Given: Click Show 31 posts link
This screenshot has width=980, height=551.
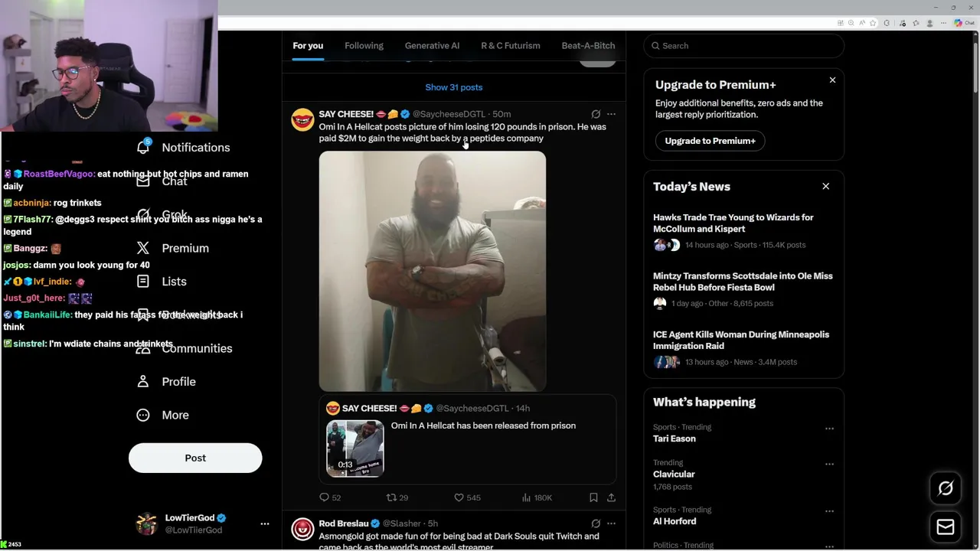Looking at the screenshot, I should point(453,87).
